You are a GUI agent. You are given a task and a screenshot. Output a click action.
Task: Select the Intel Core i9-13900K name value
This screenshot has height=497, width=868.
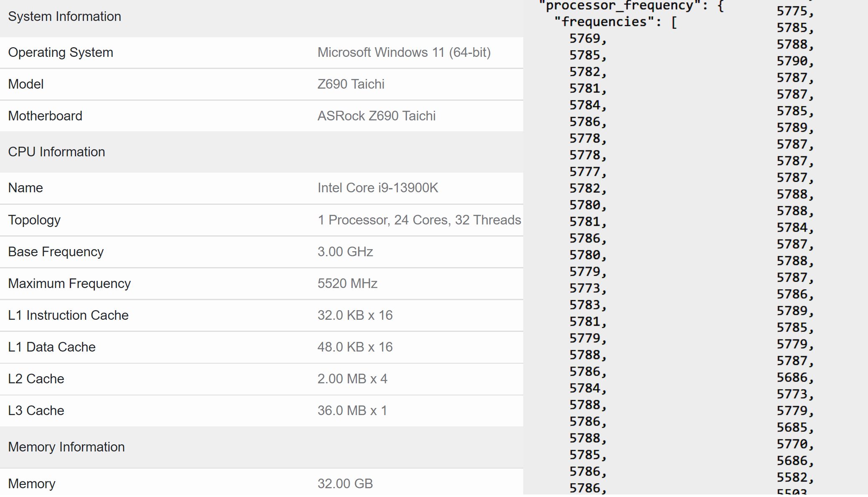[x=377, y=188]
